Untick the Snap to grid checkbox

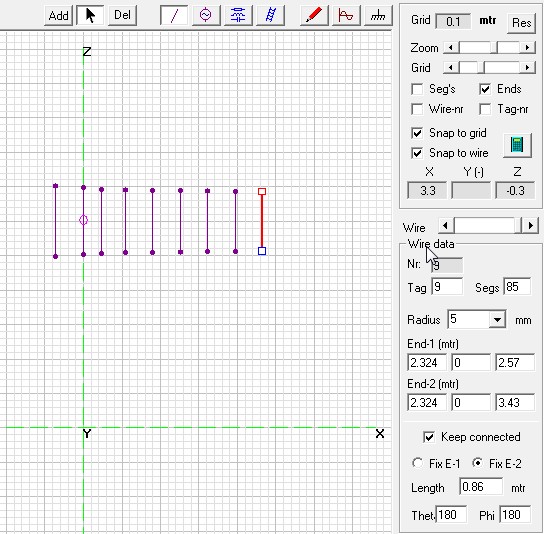click(x=417, y=133)
